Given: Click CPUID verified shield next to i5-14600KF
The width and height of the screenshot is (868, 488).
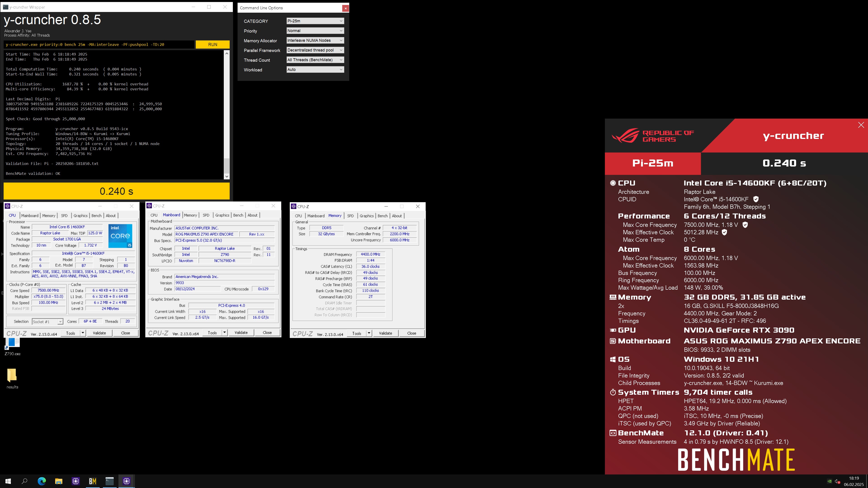Looking at the screenshot, I should tap(756, 199).
